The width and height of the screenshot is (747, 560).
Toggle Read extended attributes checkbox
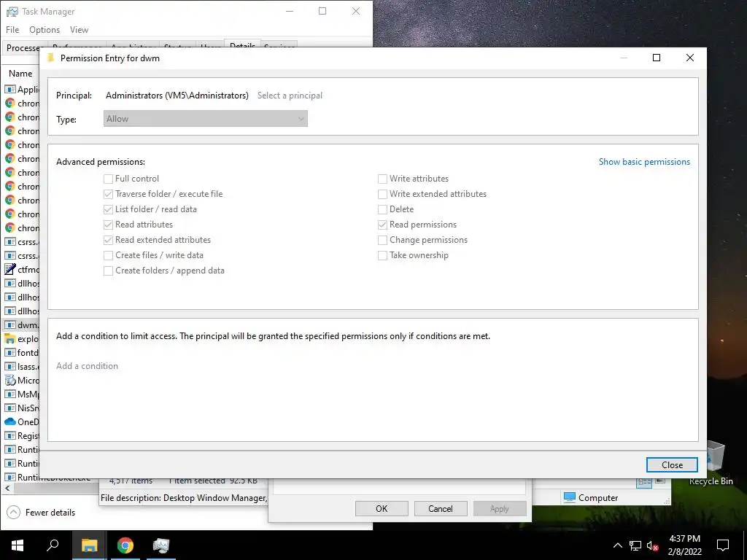(x=108, y=240)
